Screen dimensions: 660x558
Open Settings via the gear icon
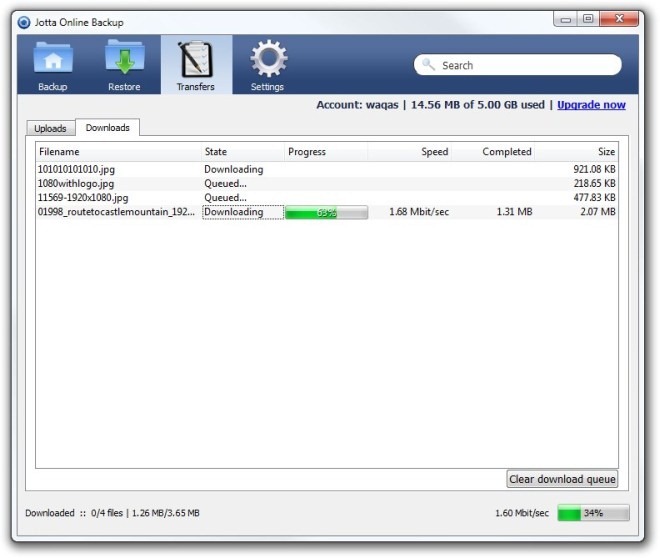(x=269, y=58)
